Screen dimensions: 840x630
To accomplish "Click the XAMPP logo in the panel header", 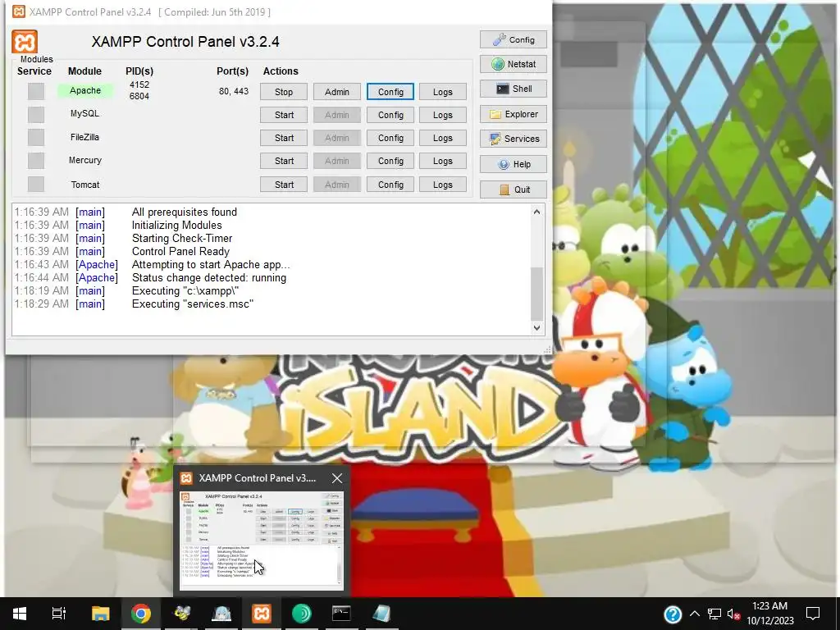I will 25,42.
